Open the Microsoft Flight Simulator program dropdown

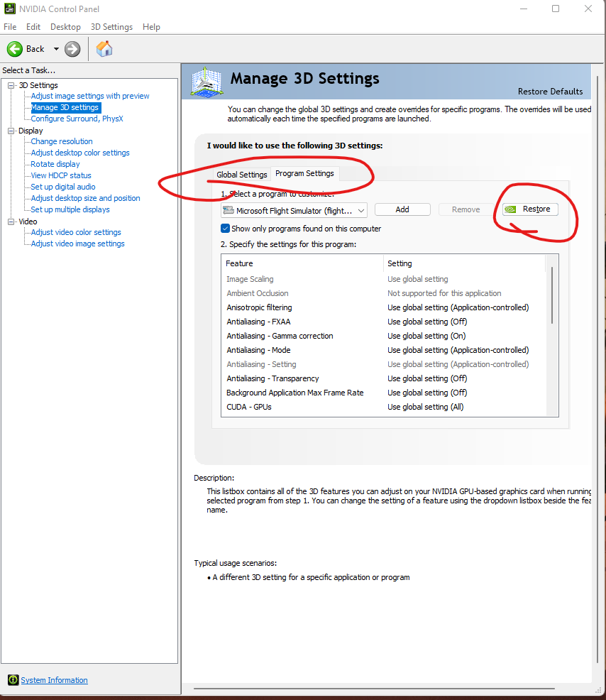(294, 210)
